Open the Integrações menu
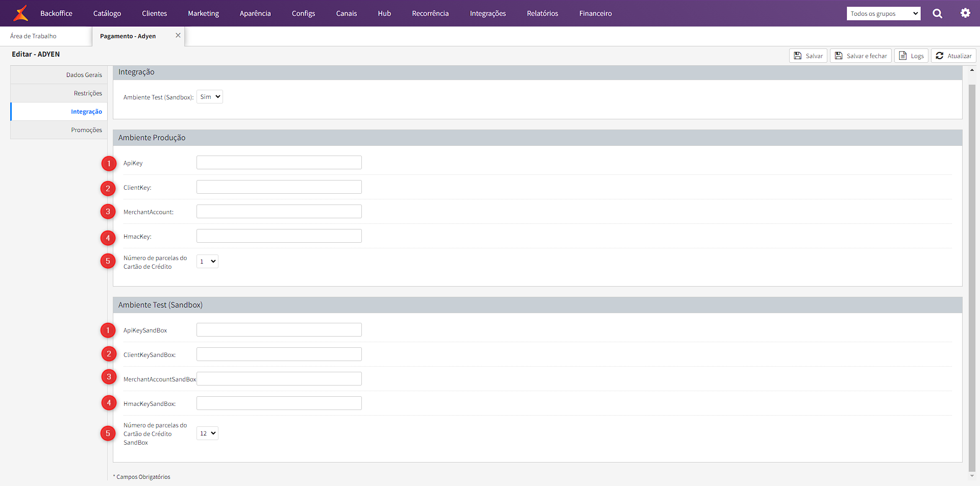 click(488, 13)
